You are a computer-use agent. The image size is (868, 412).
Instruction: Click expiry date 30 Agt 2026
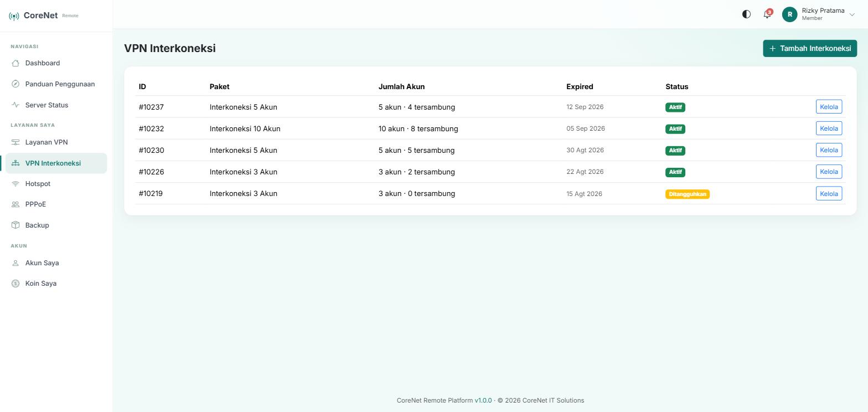[585, 150]
